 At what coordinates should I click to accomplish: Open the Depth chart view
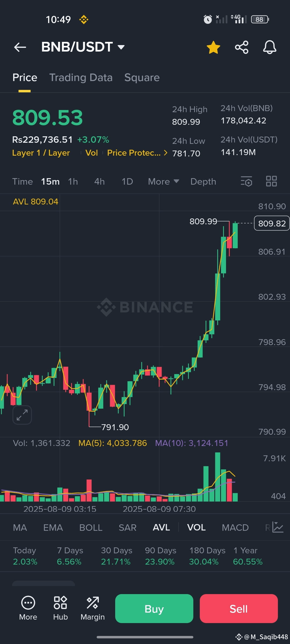[203, 182]
